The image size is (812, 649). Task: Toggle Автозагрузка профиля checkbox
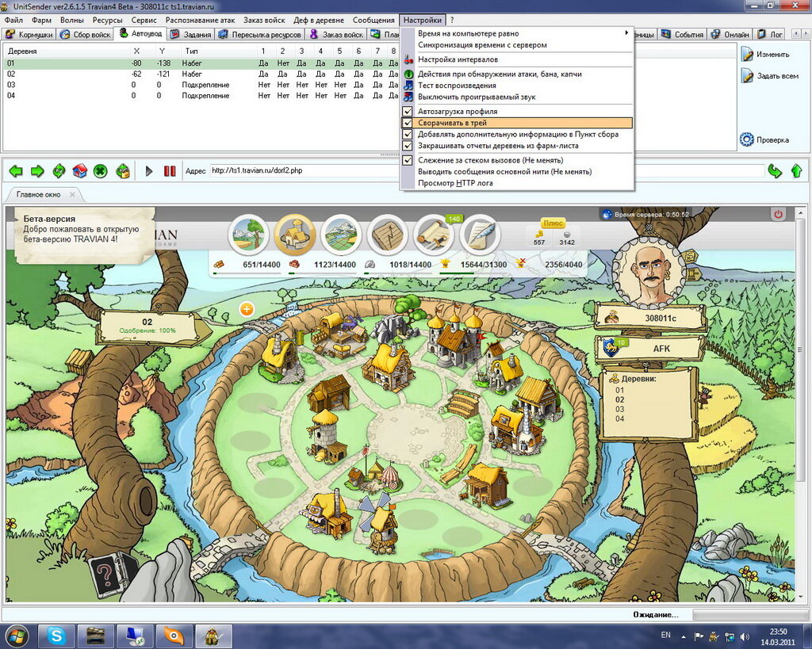coord(408,111)
